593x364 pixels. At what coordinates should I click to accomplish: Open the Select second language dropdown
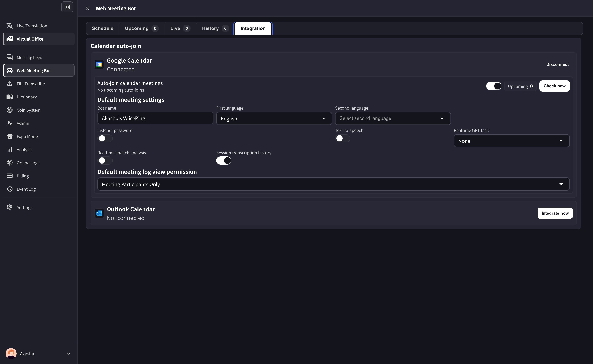point(393,118)
